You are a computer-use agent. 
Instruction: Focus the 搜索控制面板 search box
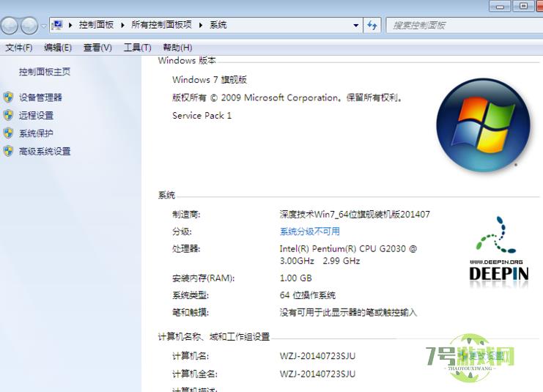(464, 26)
